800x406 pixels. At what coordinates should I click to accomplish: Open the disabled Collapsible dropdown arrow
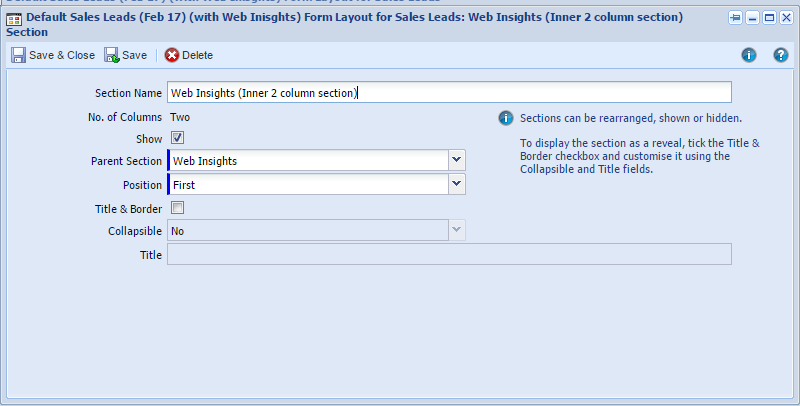(x=457, y=230)
